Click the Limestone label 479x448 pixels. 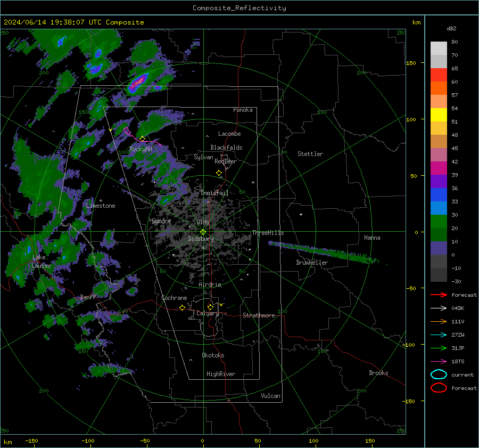(x=101, y=206)
